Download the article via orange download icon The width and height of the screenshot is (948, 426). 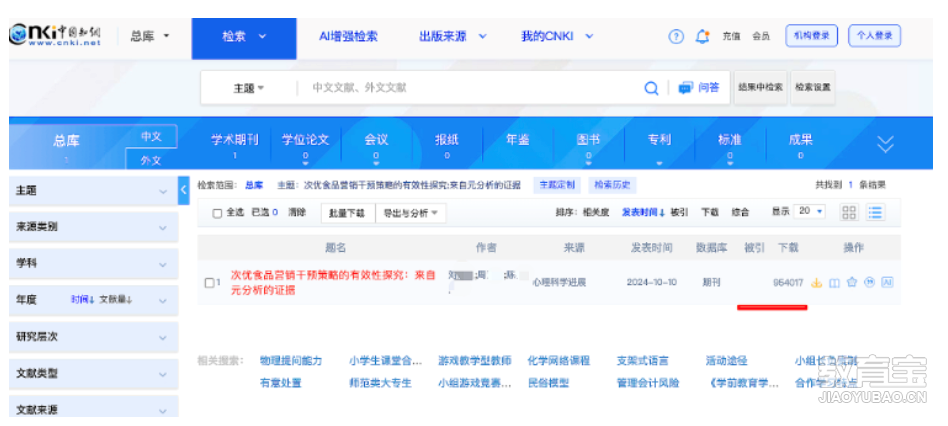tap(816, 282)
